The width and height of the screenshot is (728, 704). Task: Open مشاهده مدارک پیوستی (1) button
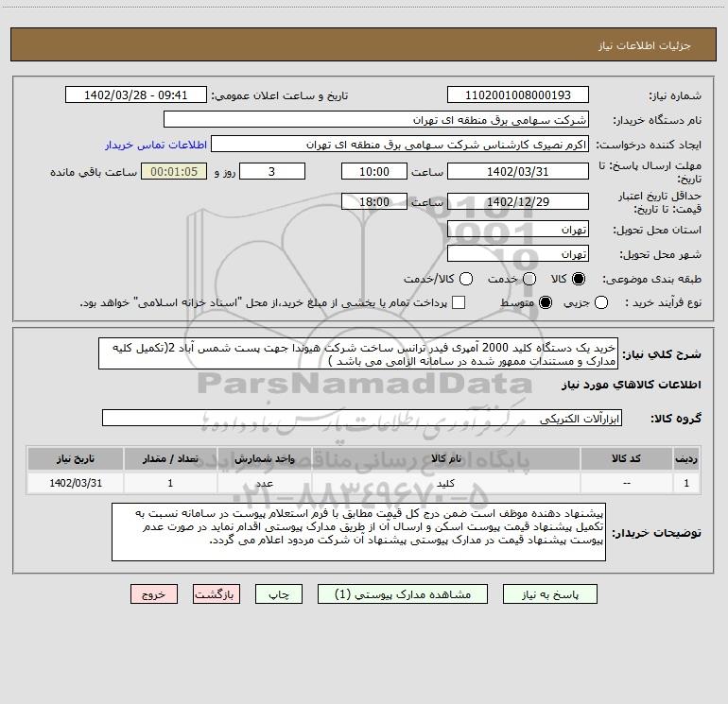pyautogui.click(x=403, y=594)
